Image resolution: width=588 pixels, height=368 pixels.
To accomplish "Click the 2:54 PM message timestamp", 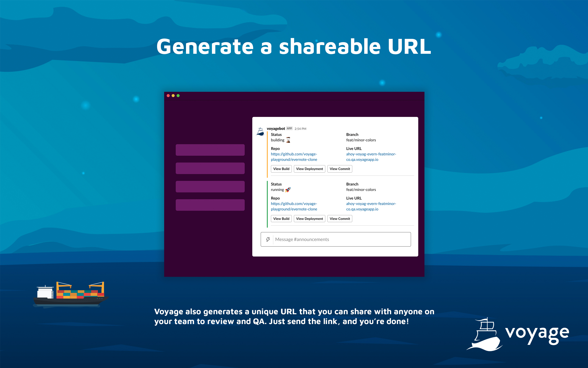I will 300,129.
